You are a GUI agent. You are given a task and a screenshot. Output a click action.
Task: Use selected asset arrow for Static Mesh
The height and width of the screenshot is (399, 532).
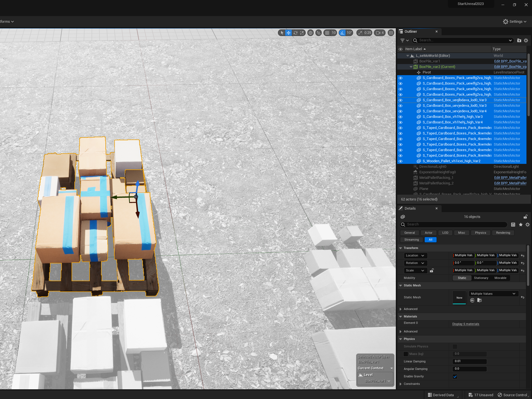[x=472, y=301]
